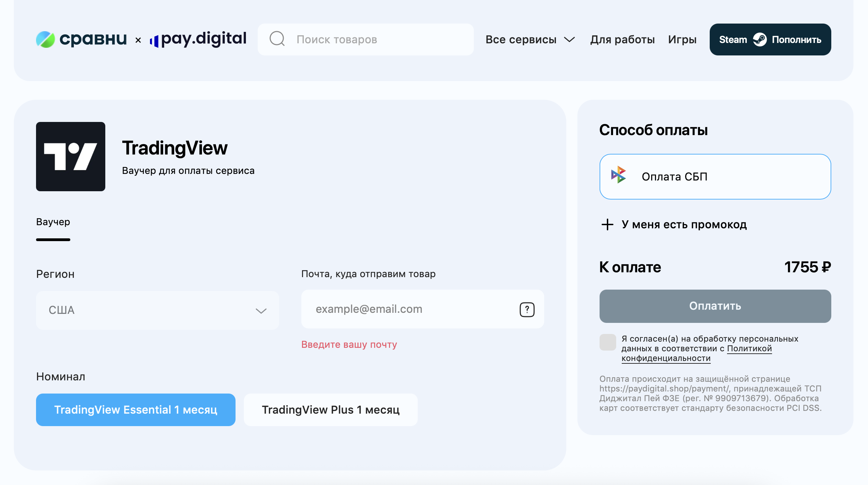Expand У меня есть промокод section
868x485 pixels.
pos(684,224)
